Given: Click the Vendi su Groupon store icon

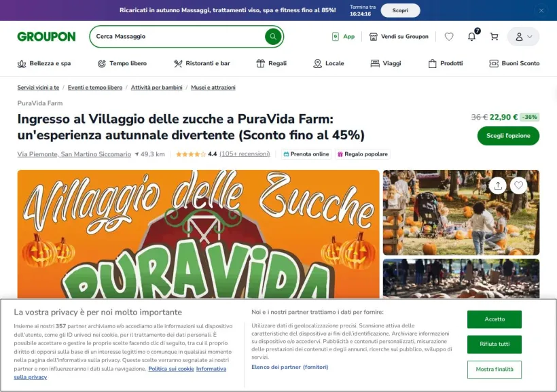Looking at the screenshot, I should [x=374, y=37].
